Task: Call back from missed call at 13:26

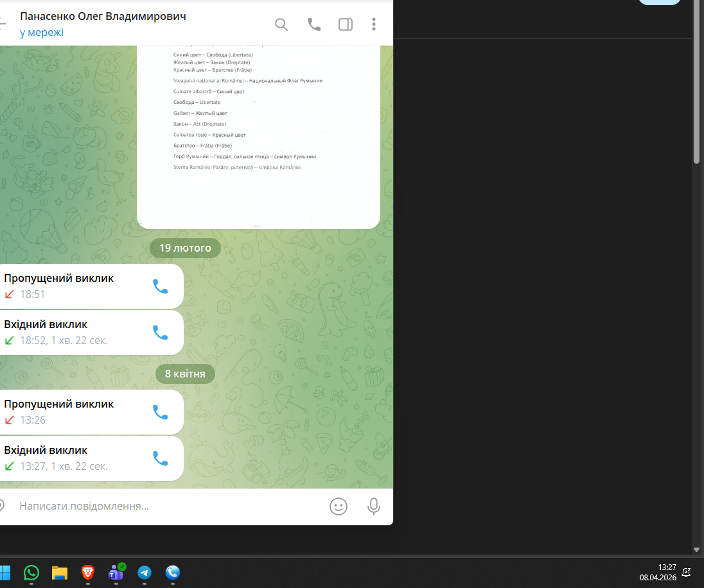Action: (x=161, y=412)
